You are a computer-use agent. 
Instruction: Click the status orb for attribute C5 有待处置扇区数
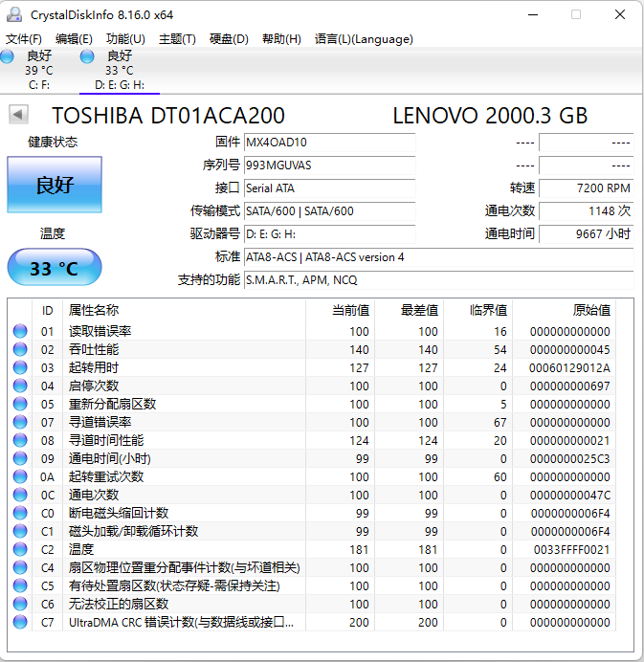pos(20,585)
